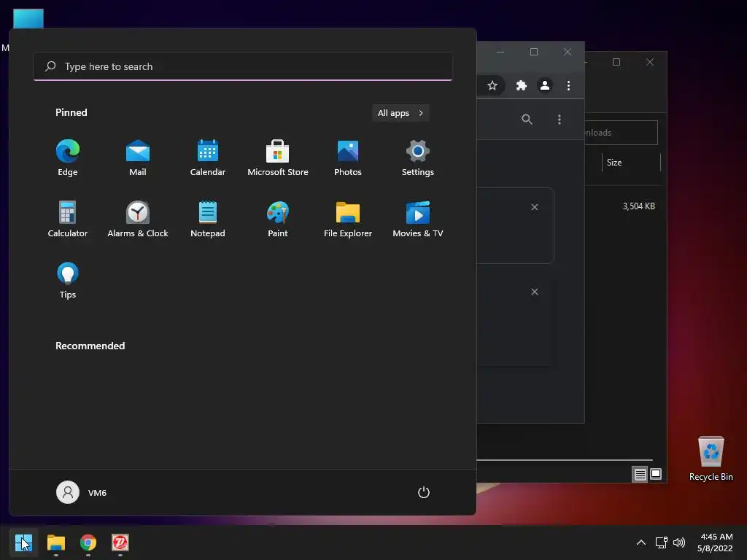The image size is (747, 560).
Task: Open the downloads page more-actions menu
Action: click(560, 119)
